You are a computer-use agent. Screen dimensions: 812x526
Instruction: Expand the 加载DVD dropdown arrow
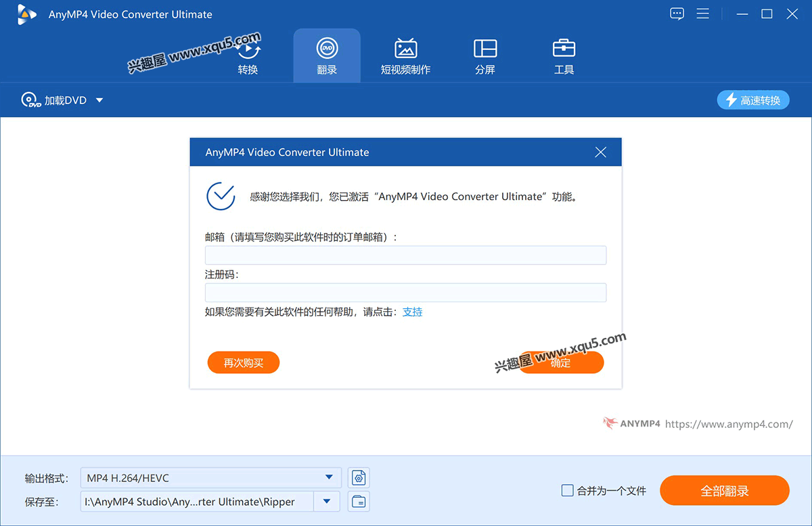pyautogui.click(x=99, y=100)
